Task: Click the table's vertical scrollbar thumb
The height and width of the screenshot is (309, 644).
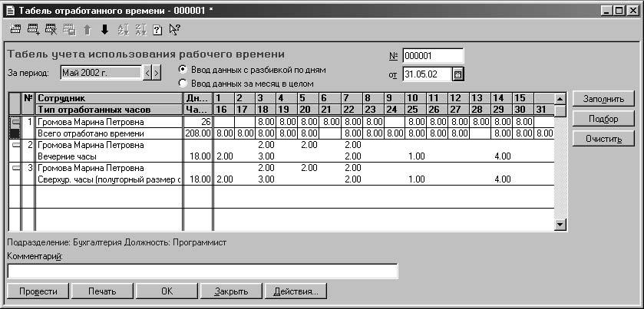Action: [560, 111]
